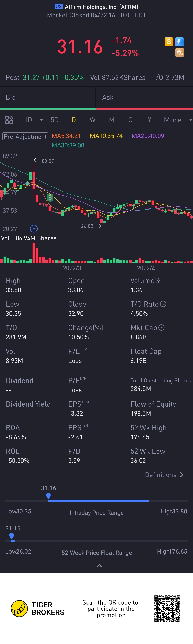Viewport: 193px width, 644px height.
Task: Open Mkt Cap info bubble icon
Action: coord(162,328)
